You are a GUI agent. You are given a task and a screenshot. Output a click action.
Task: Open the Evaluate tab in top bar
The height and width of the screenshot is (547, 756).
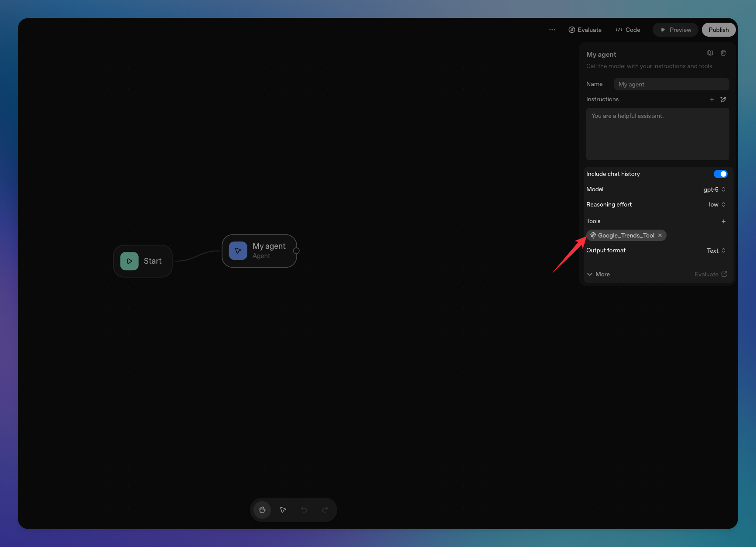click(585, 30)
